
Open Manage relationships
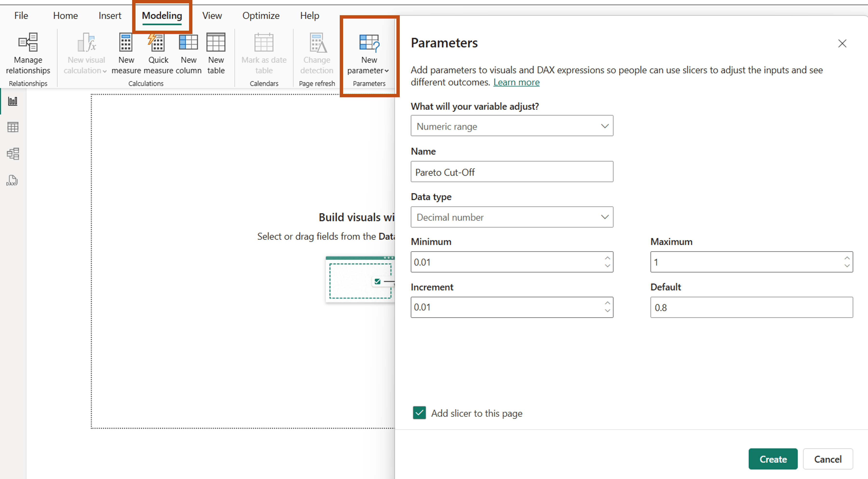click(28, 54)
